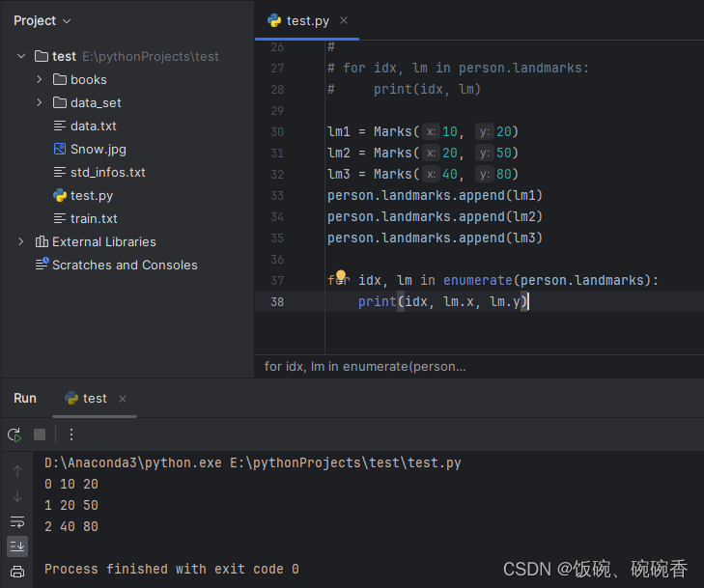Open the Project view dropdown
The image size is (704, 588).
pos(42,20)
